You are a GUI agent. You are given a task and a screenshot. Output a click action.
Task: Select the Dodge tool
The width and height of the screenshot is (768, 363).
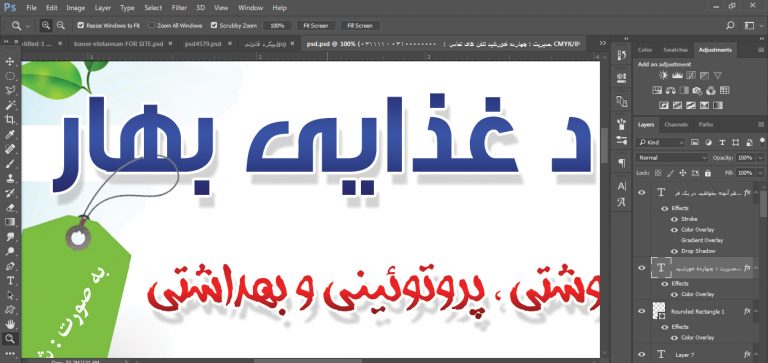10,251
